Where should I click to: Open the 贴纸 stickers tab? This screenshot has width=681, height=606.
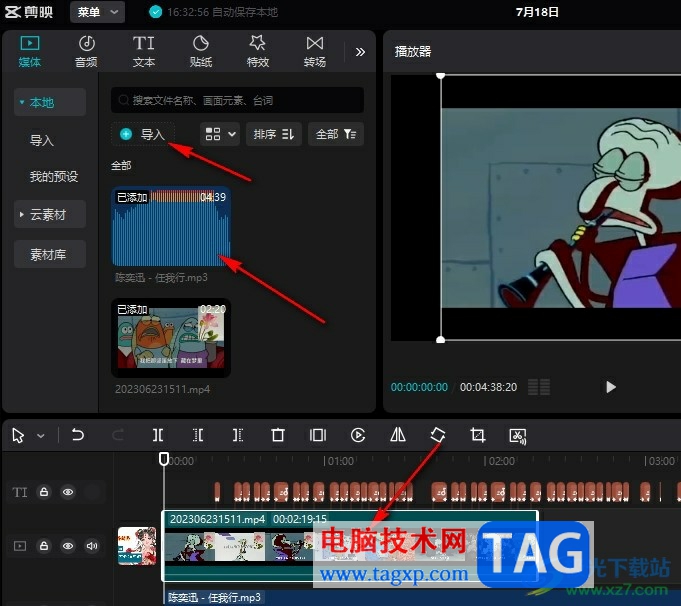(x=201, y=52)
